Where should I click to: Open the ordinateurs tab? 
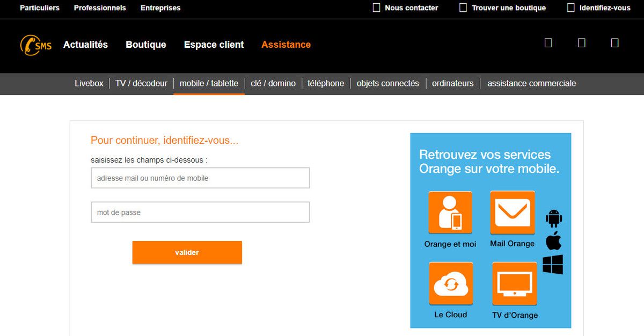pos(453,83)
